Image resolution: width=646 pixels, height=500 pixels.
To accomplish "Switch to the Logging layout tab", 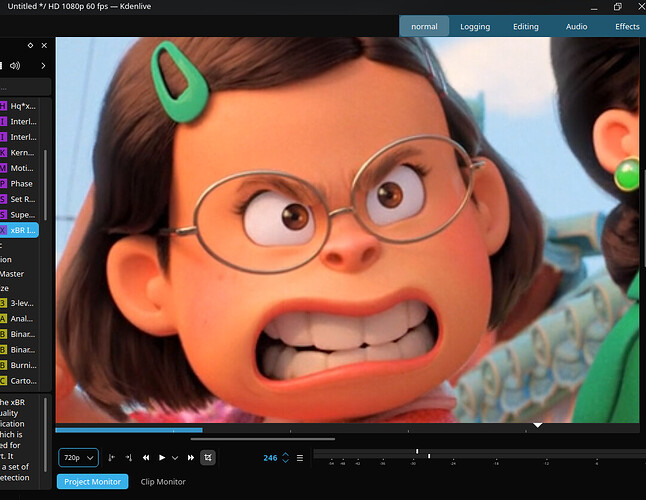I will (x=475, y=27).
